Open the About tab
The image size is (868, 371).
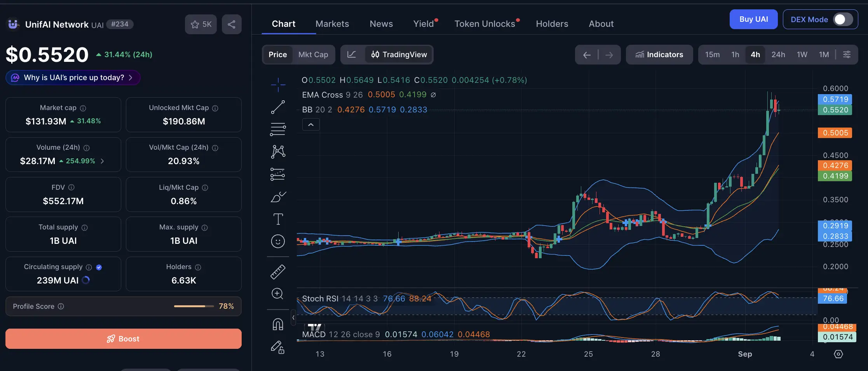[x=601, y=24]
